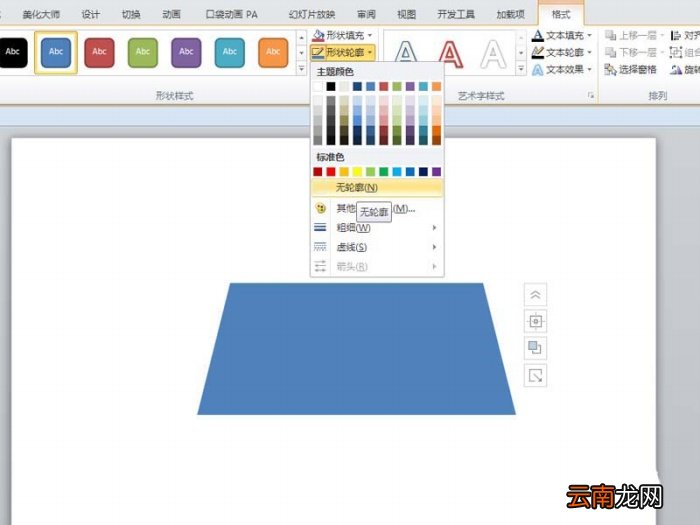Image resolution: width=700 pixels, height=525 pixels.
Task: Open 文本轮廓 text outline dropdown
Action: pos(562,52)
